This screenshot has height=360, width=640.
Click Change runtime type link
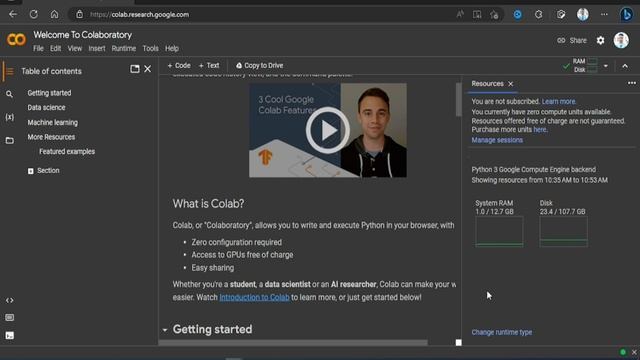(x=502, y=332)
